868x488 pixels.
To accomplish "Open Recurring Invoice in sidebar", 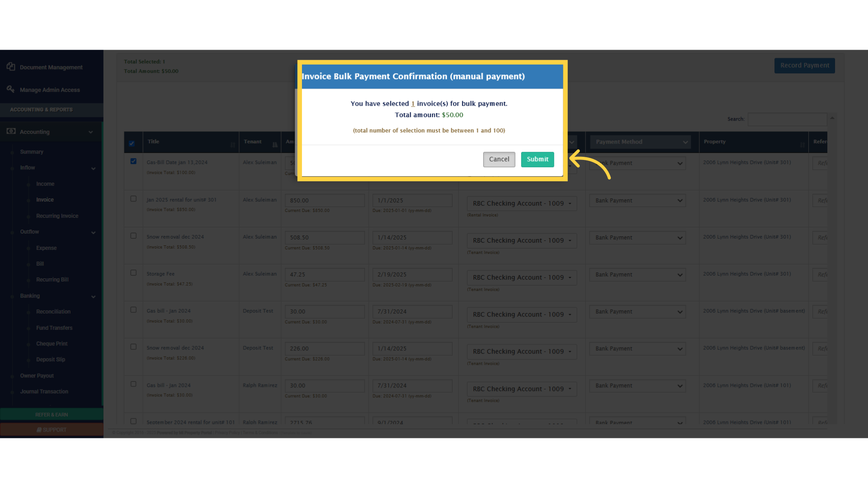I will pos(57,216).
